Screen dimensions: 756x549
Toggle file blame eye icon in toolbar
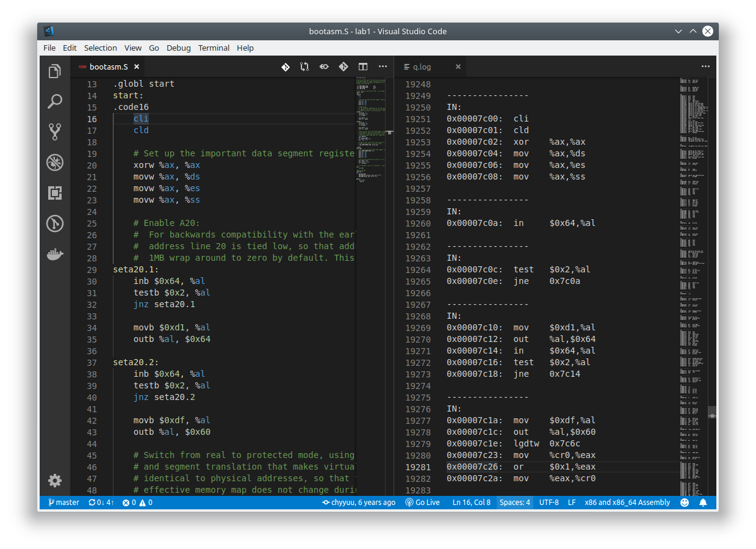[x=324, y=67]
